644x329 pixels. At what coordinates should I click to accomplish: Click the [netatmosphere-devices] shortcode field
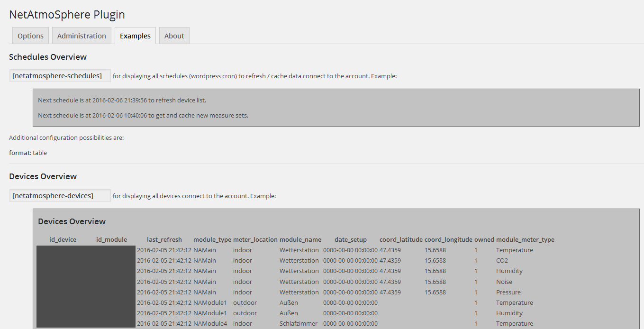(60, 196)
